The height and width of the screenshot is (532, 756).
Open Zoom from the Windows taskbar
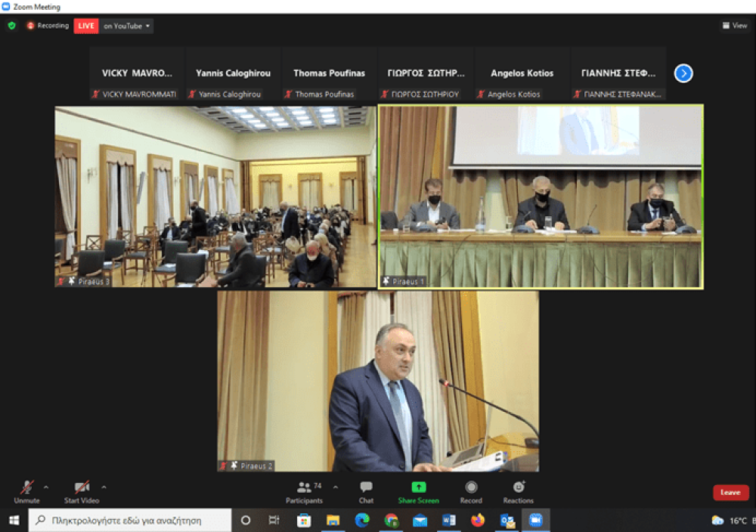click(x=536, y=521)
